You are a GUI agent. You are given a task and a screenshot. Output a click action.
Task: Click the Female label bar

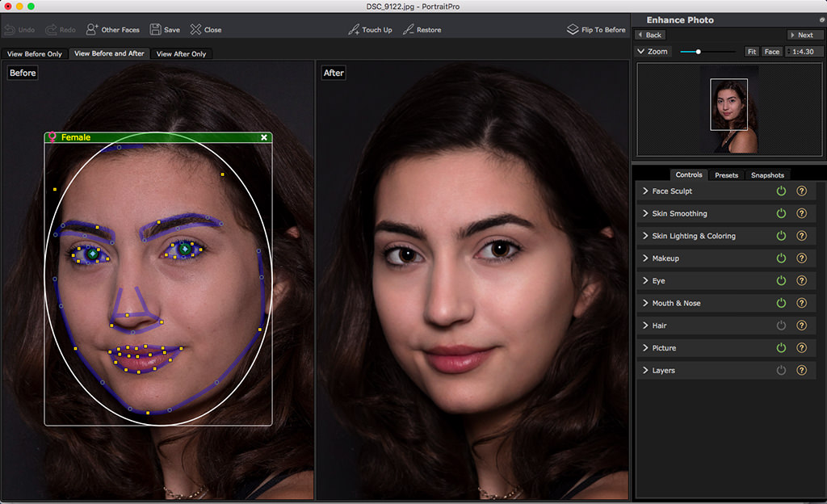[x=158, y=137]
